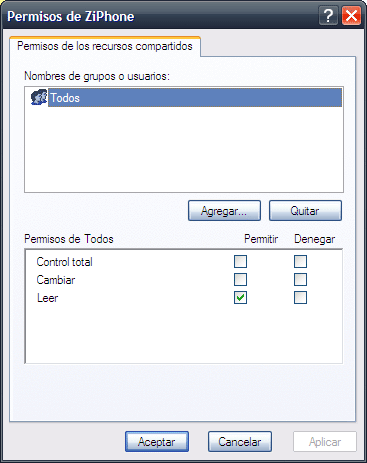Click the question mark help button
The image size is (367, 463).
(328, 16)
